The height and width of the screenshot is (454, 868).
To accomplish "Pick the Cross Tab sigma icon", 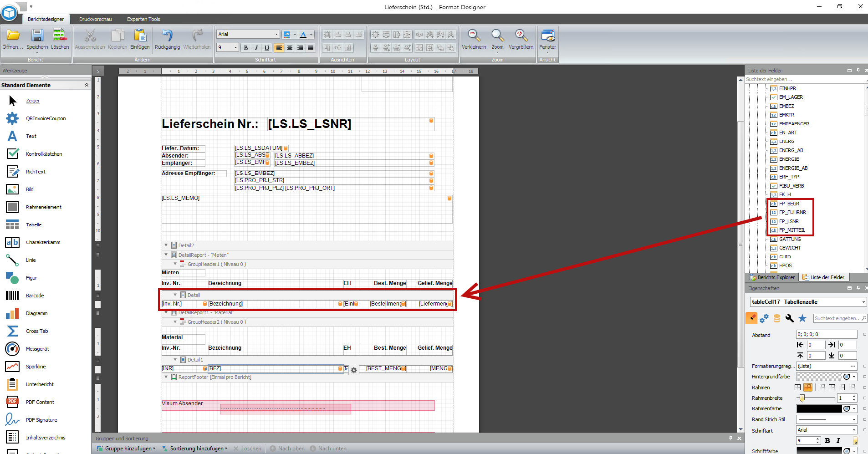I will coord(12,331).
